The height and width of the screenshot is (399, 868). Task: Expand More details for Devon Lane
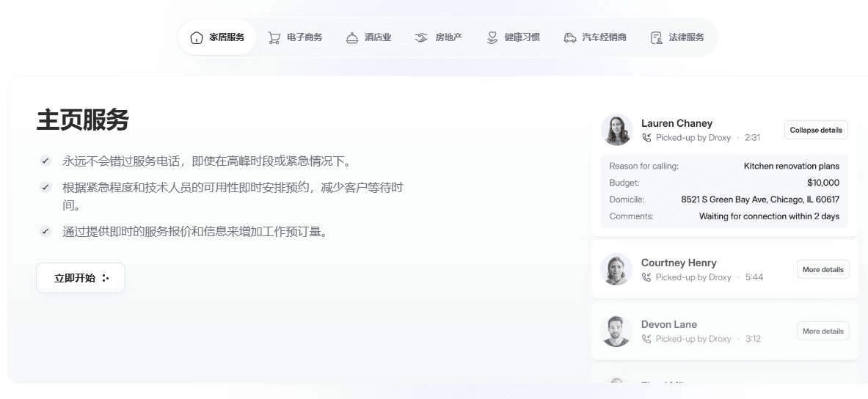823,331
